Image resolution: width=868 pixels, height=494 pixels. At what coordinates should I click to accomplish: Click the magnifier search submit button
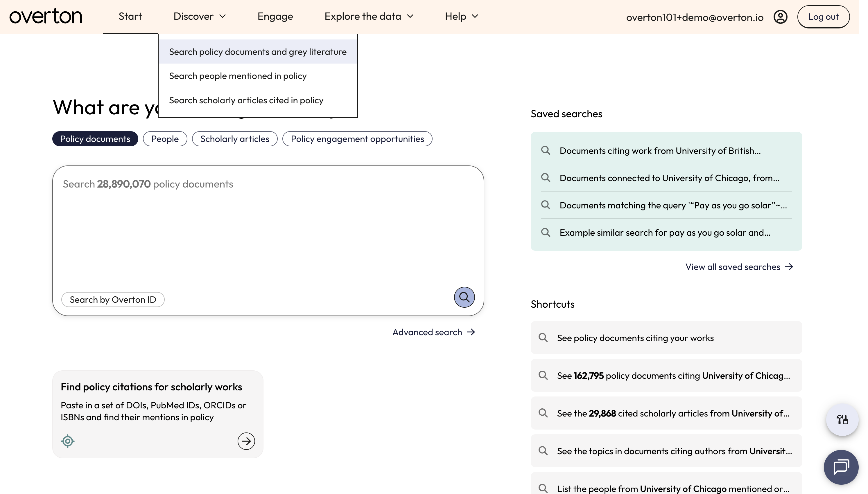pos(464,297)
